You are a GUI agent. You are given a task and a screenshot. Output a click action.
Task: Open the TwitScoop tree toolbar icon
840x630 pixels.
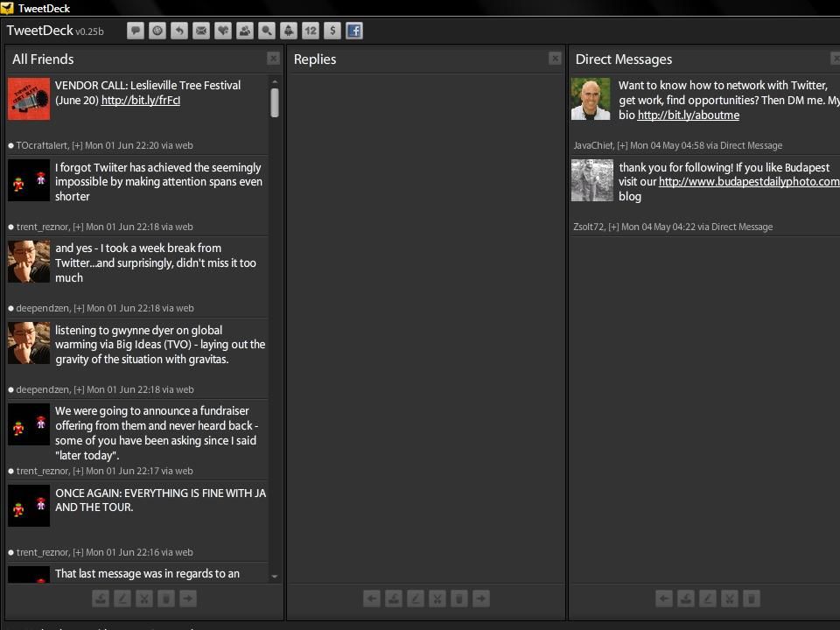[x=289, y=31]
